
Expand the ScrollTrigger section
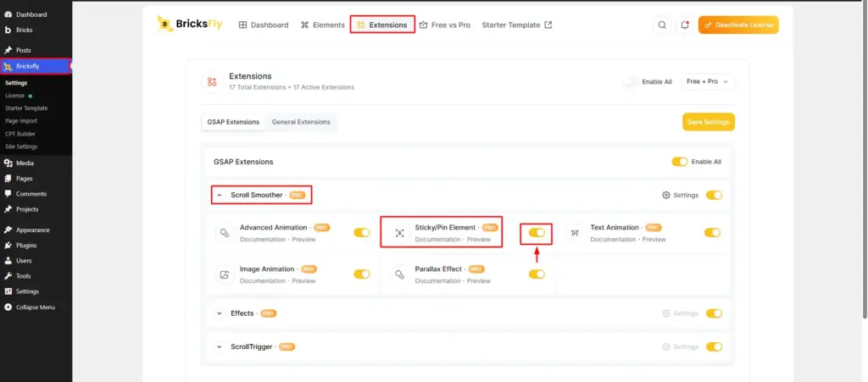[x=220, y=347]
